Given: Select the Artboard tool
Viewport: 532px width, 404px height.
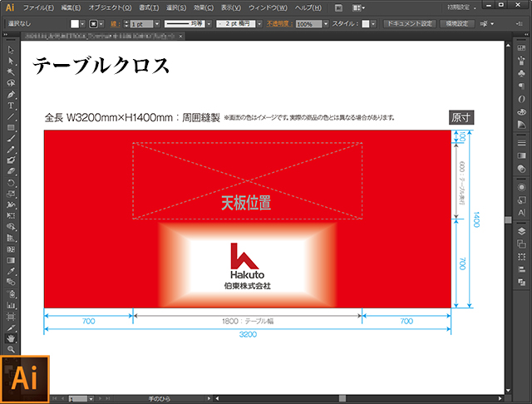Looking at the screenshot, I should 11,317.
